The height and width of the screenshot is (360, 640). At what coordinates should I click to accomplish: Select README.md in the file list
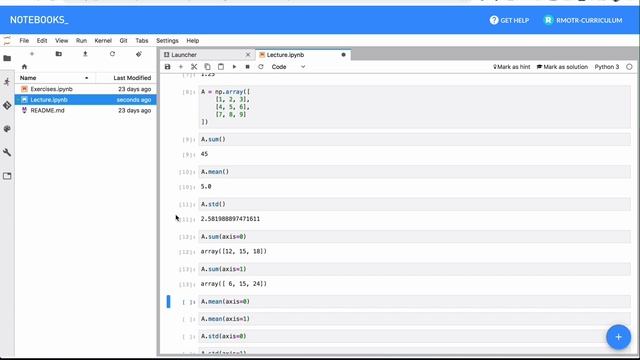coord(86,110)
